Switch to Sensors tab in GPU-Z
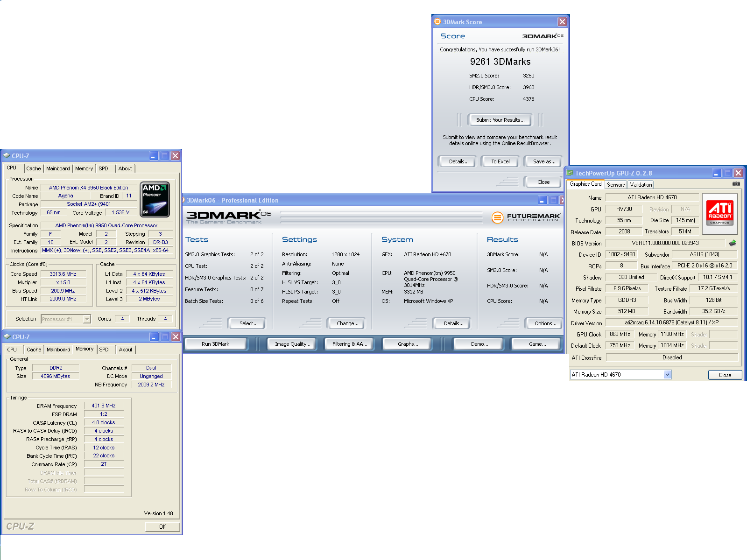747x560 pixels. [x=616, y=185]
